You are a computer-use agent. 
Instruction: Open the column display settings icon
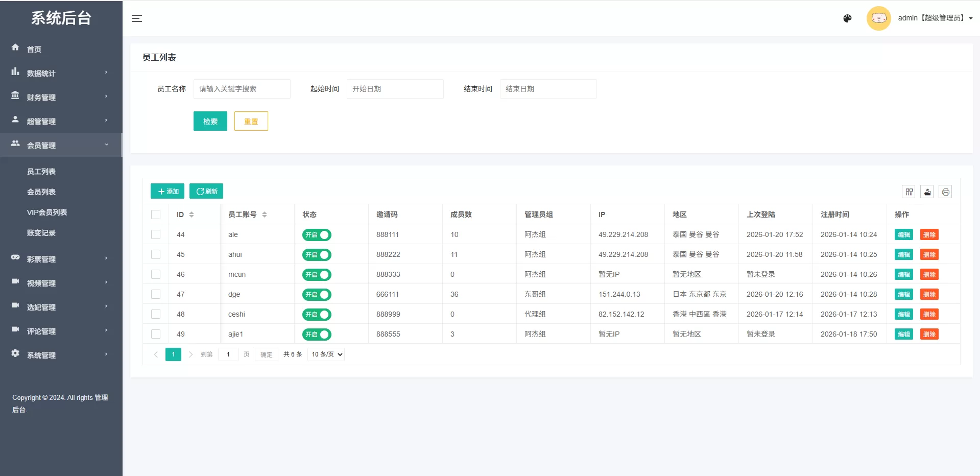tap(909, 192)
